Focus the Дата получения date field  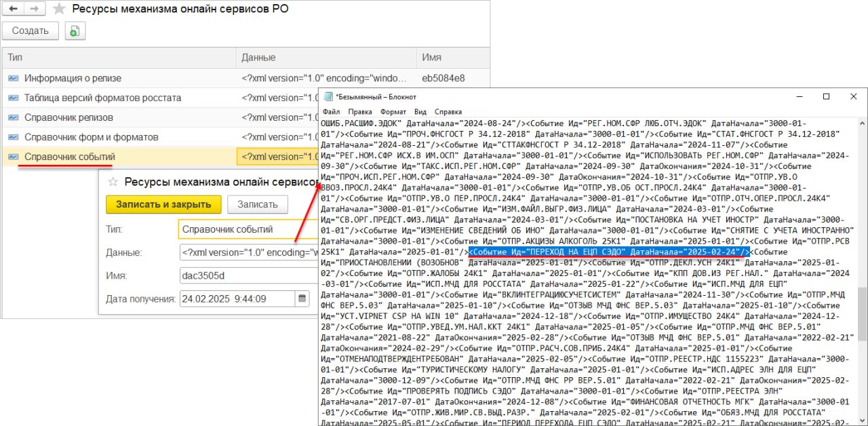click(237, 298)
